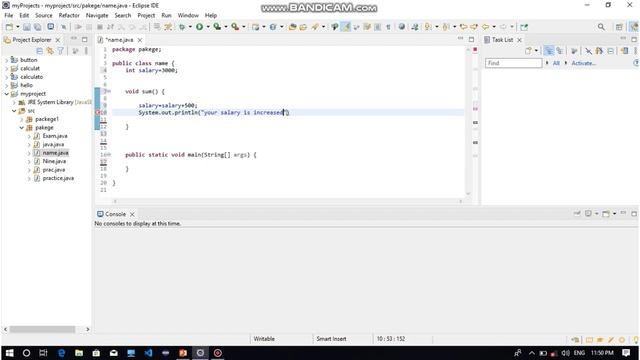Open Microsoft Edge from taskbar

(61, 353)
